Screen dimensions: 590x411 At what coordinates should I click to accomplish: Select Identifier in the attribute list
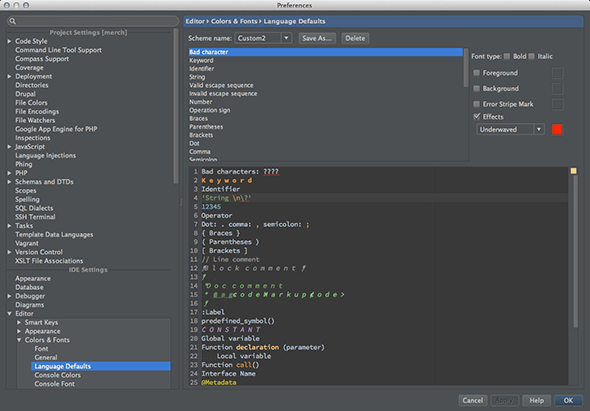pos(202,68)
